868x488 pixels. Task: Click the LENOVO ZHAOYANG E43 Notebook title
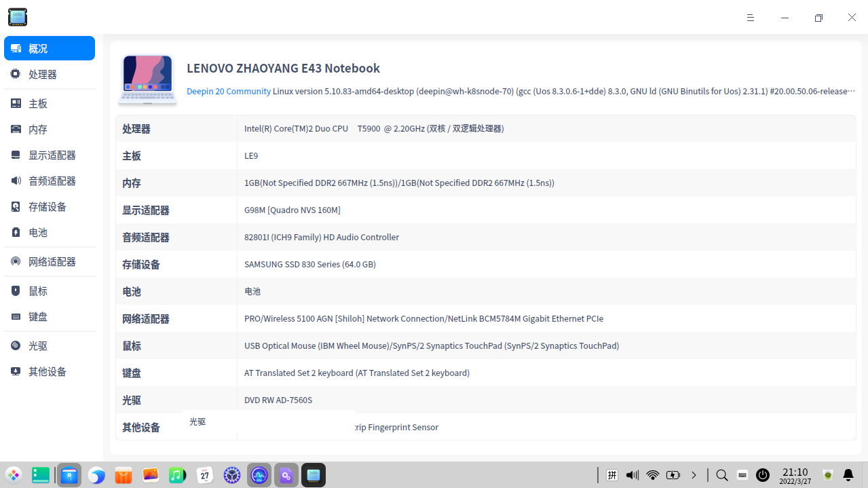click(283, 68)
